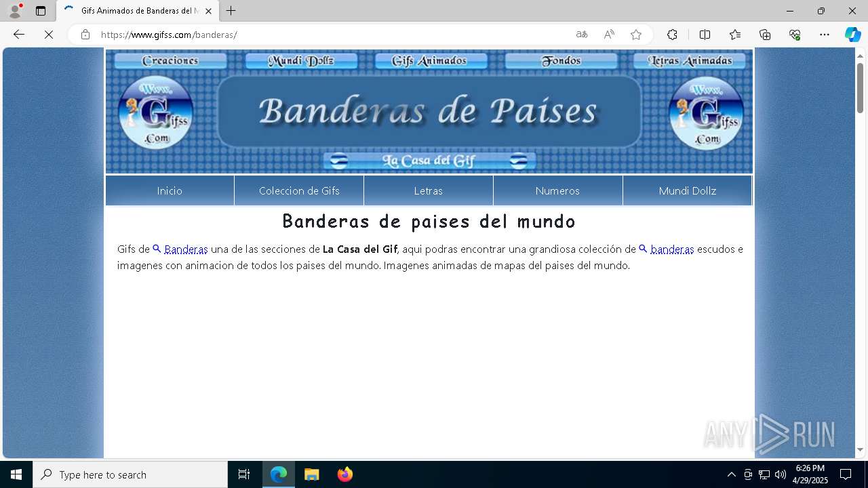Open Fondos banner button

click(561, 61)
